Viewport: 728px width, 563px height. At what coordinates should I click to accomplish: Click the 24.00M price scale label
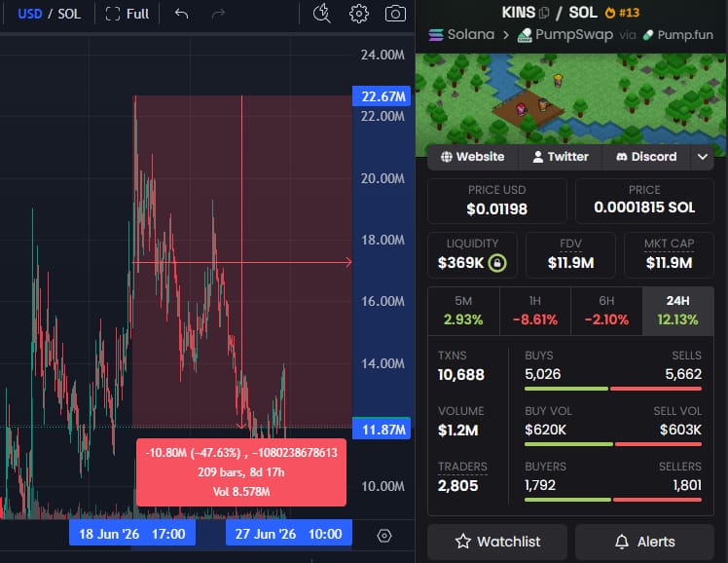[x=383, y=55]
